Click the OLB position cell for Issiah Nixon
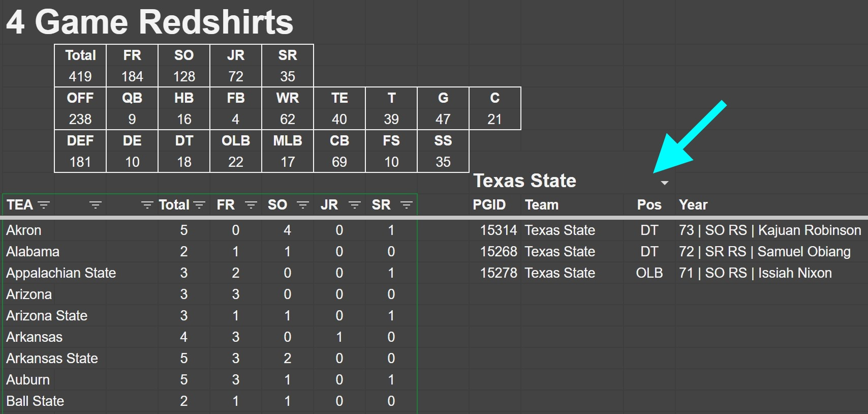The image size is (868, 414). click(x=649, y=273)
